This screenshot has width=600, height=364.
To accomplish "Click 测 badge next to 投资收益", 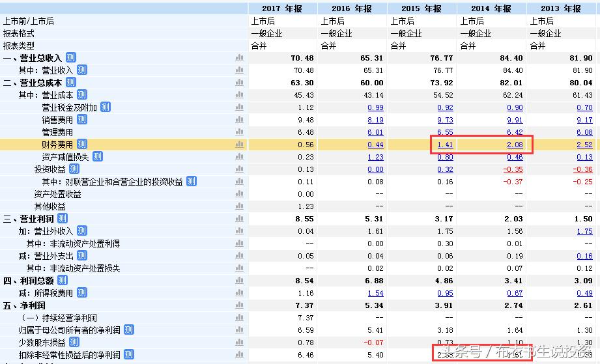I will 74,169.
